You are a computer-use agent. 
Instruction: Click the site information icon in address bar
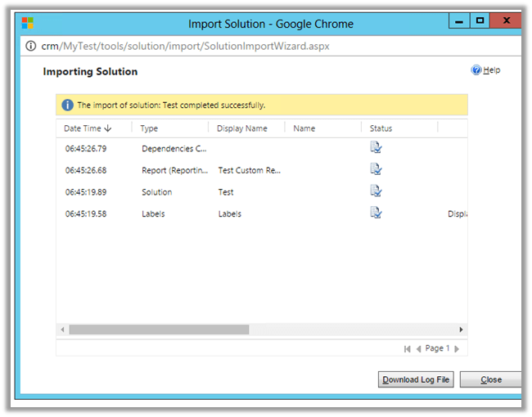click(31, 47)
